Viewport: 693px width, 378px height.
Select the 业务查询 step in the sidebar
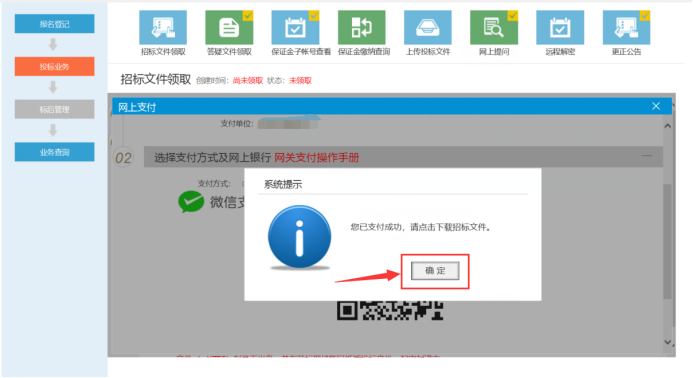54,152
